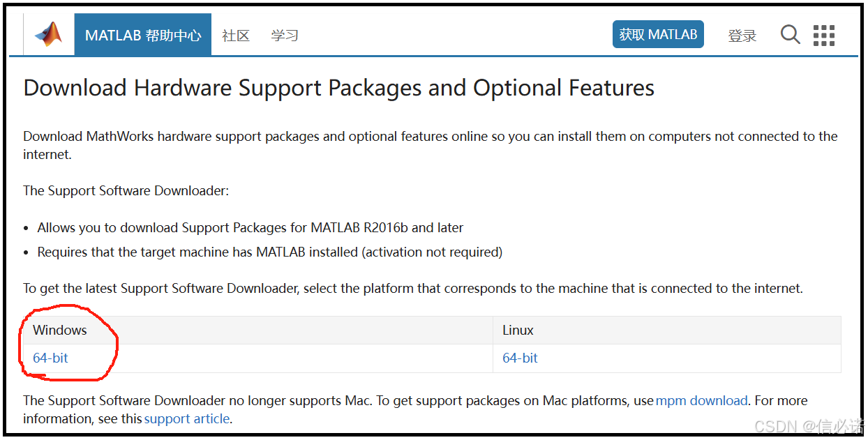Click the bullet about activation not required
This screenshot has height=440, width=868.
pyautogui.click(x=270, y=252)
